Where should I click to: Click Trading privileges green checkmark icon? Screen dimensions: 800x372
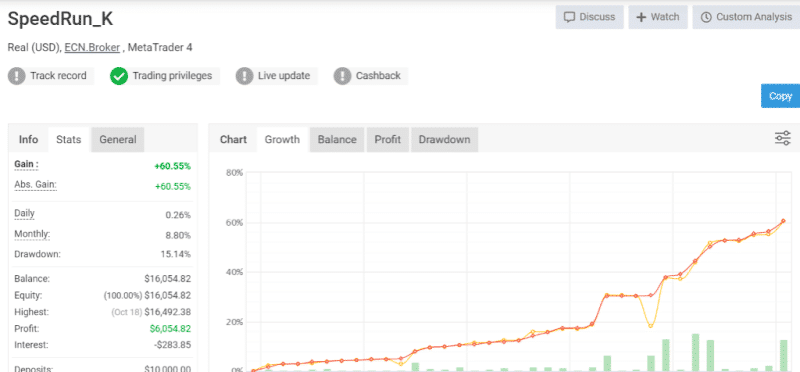tap(118, 77)
